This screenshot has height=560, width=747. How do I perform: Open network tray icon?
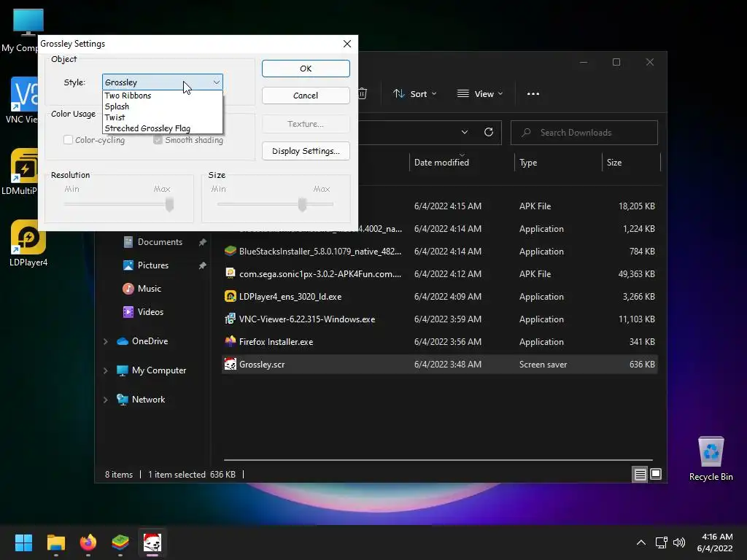pyautogui.click(x=661, y=542)
